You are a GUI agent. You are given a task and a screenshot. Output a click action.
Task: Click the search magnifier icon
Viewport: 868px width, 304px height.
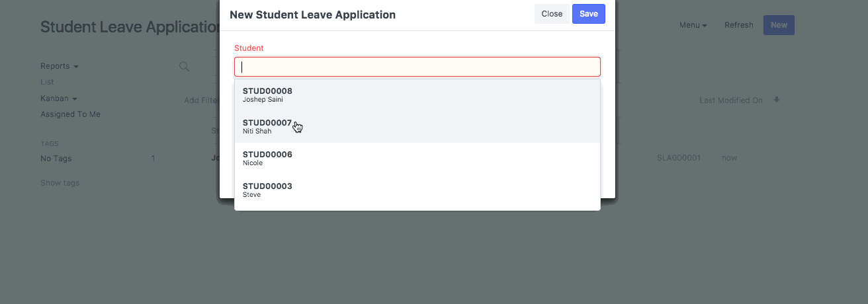185,66
